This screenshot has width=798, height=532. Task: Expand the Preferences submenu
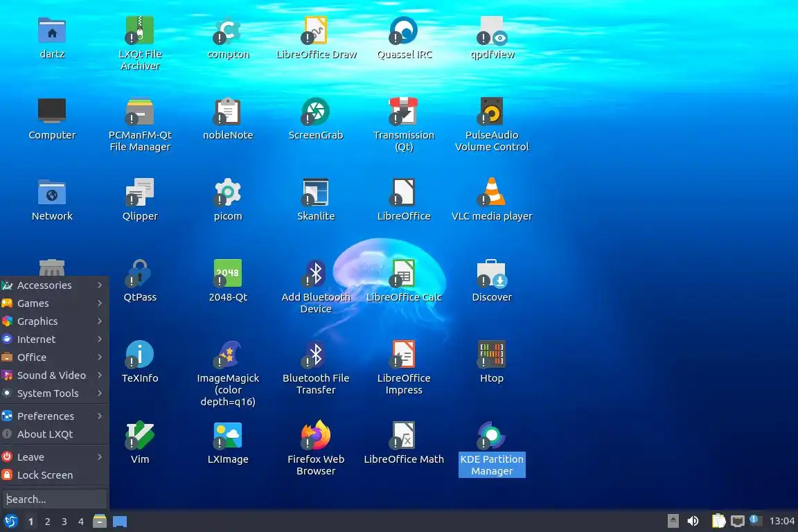tap(54, 416)
